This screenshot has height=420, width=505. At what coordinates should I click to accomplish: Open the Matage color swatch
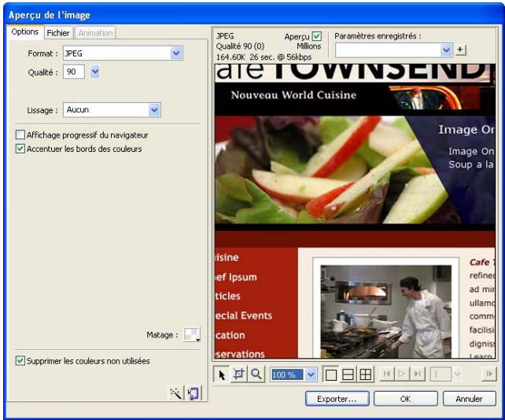(192, 334)
